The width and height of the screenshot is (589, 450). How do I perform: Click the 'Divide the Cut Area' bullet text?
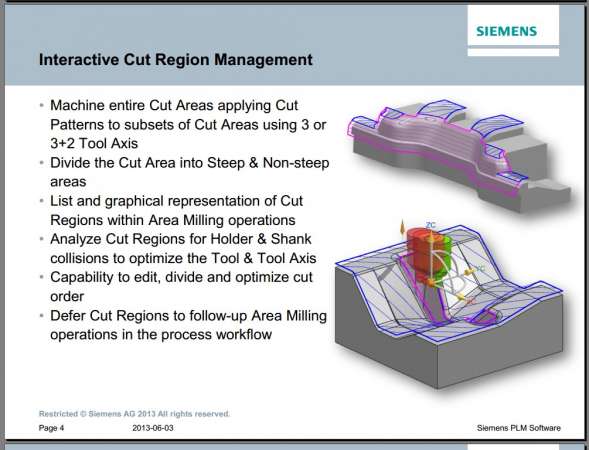click(190, 172)
